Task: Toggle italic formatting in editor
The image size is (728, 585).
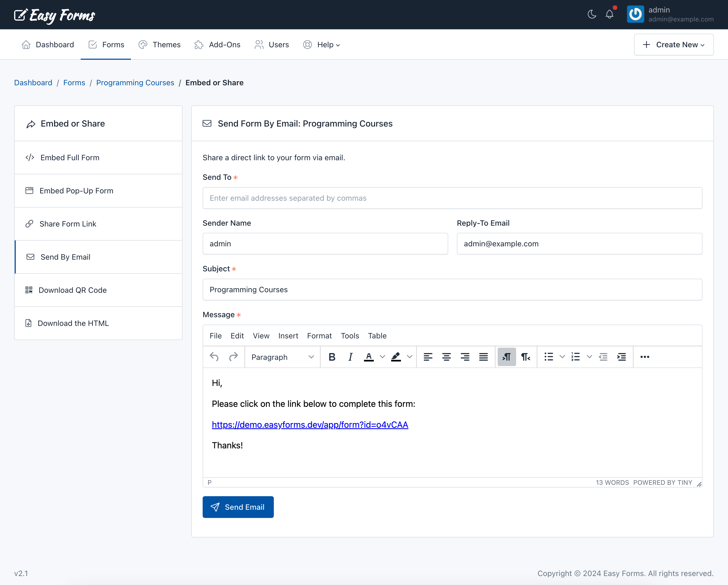Action: pyautogui.click(x=350, y=357)
